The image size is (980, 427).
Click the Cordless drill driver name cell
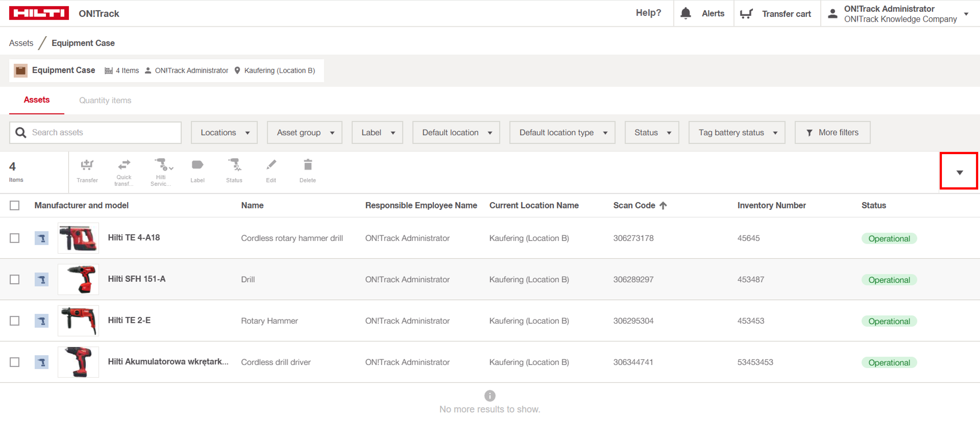(x=276, y=362)
